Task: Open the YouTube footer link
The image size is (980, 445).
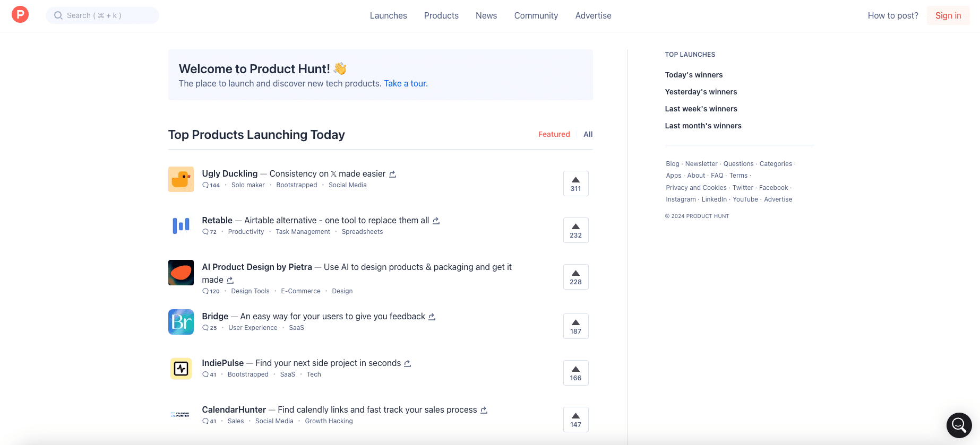Action: 745,199
